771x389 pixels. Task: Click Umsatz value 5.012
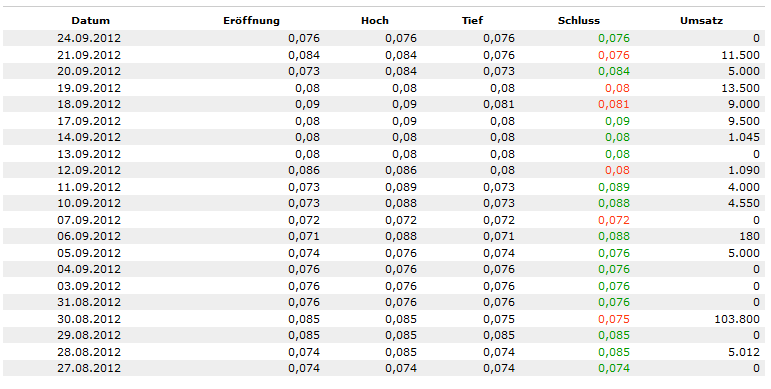pyautogui.click(x=744, y=352)
